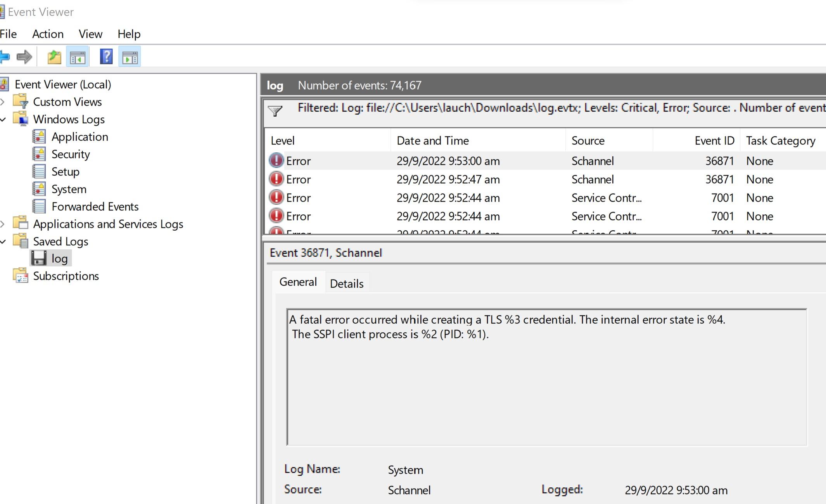
Task: Click the Forward arrow toolbar icon
Action: coord(24,57)
